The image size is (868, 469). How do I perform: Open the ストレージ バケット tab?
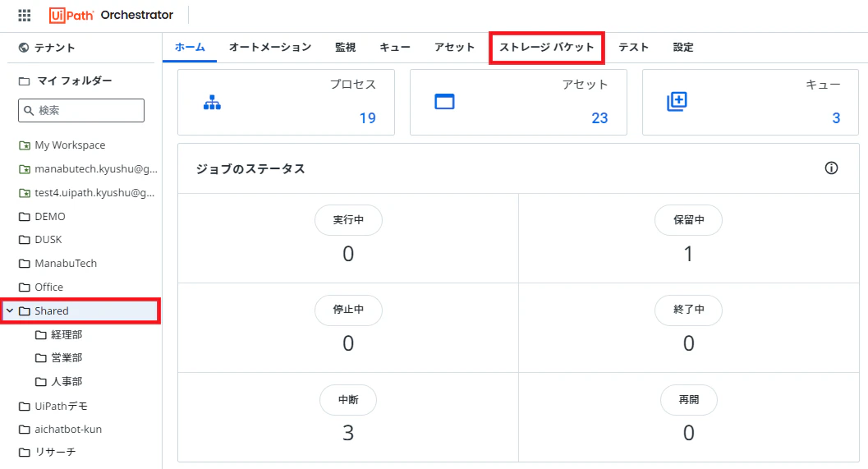pyautogui.click(x=547, y=48)
